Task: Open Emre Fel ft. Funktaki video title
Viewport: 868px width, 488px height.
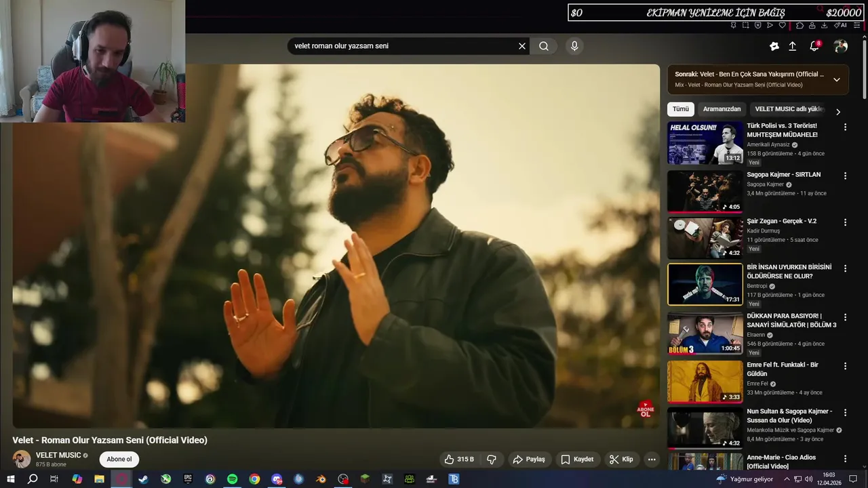Action: pyautogui.click(x=783, y=369)
